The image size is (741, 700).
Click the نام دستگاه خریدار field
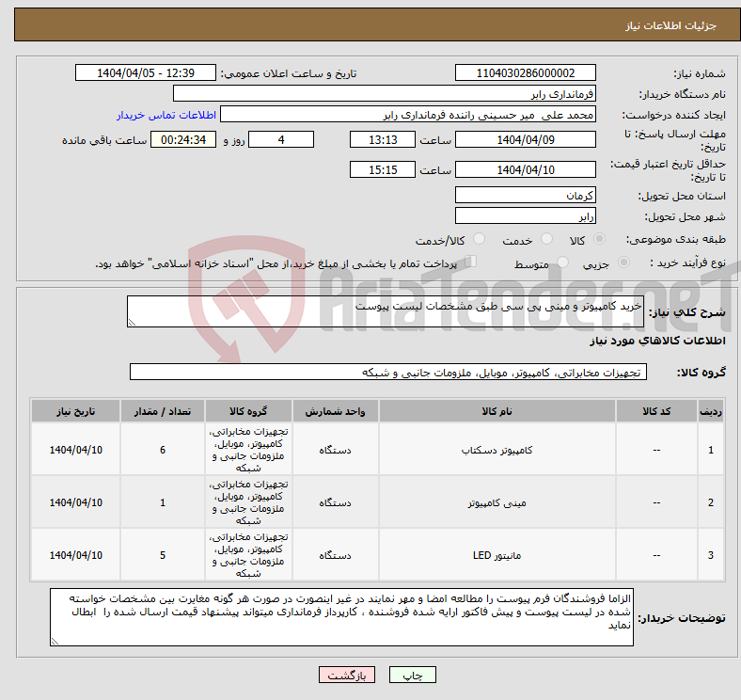pyautogui.click(x=385, y=94)
